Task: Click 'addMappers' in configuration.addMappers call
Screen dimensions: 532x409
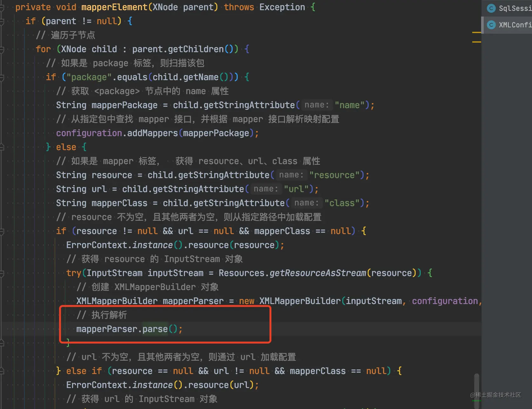Action: tap(153, 133)
